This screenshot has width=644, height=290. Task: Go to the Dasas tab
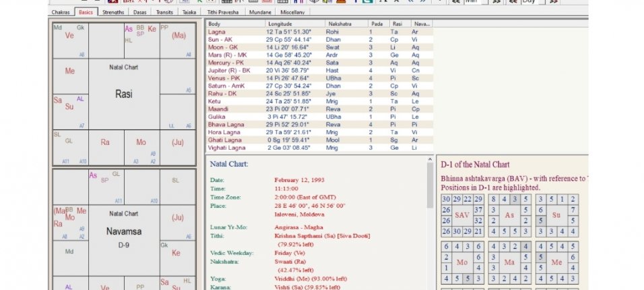(139, 12)
